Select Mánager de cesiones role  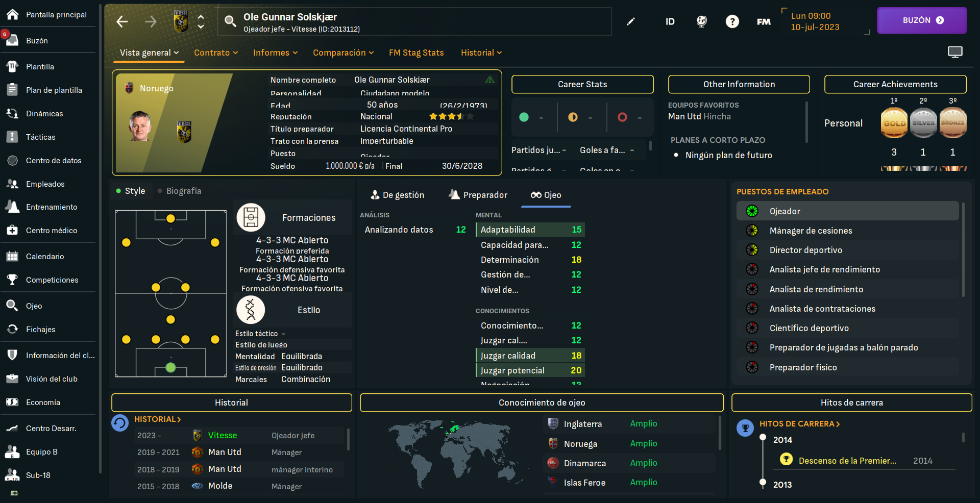[847, 231]
